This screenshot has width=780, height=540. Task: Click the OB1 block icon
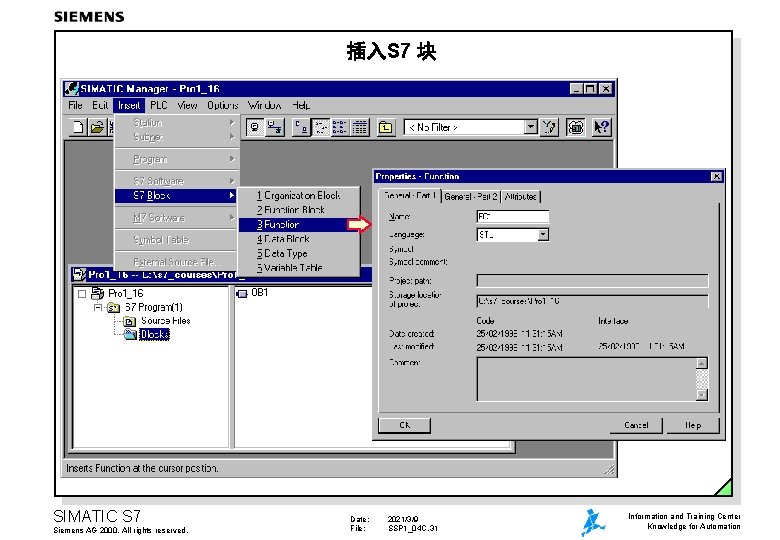(242, 293)
